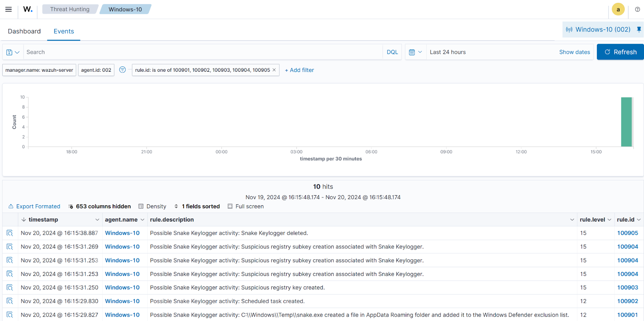The image size is (644, 321).
Task: Click the '10 hits' count text
Action: [x=323, y=186]
